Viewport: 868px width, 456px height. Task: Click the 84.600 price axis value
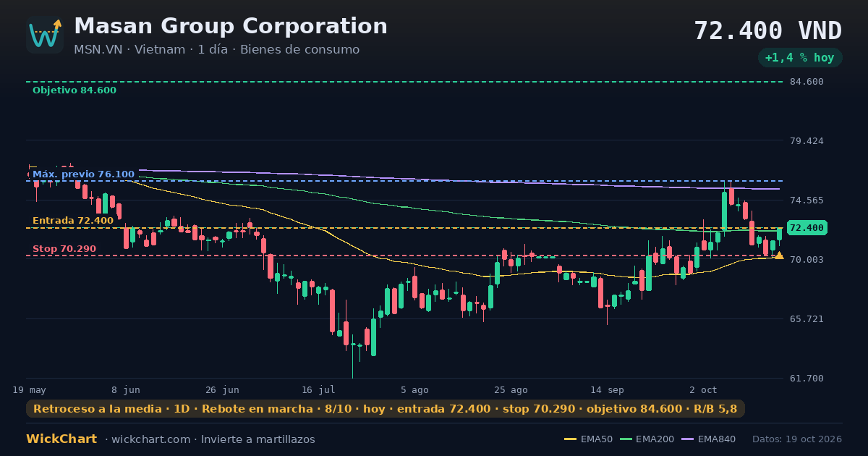point(807,82)
